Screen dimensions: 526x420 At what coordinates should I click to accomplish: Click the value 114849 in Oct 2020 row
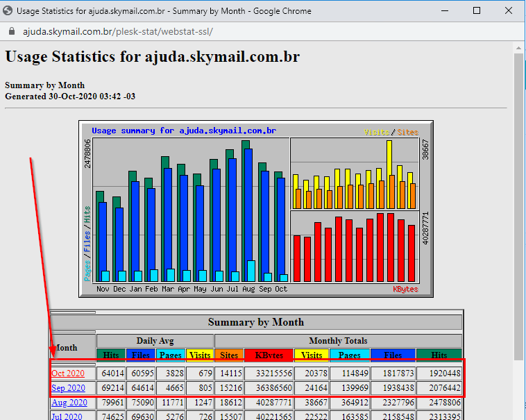click(x=355, y=373)
